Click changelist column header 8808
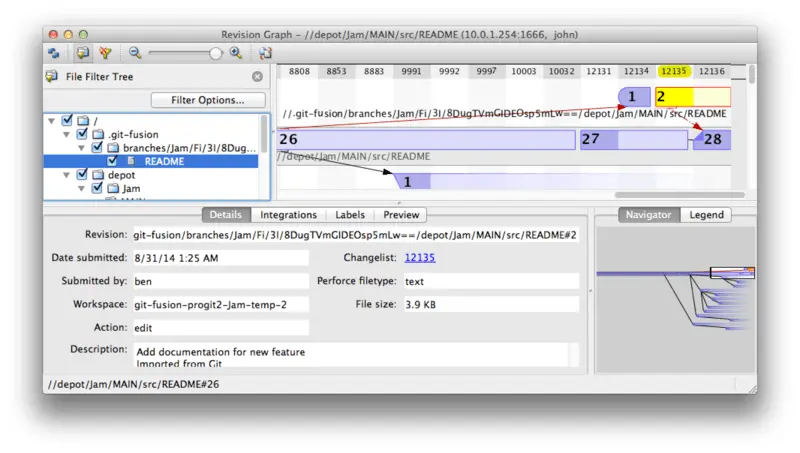Viewport: 800px width, 453px height. (299, 71)
